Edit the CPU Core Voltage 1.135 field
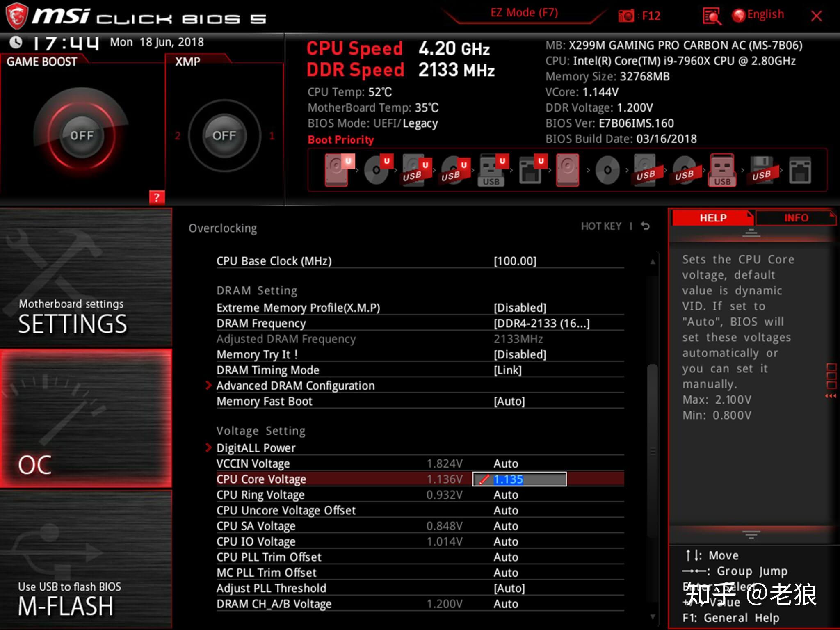This screenshot has height=630, width=840. pos(520,479)
